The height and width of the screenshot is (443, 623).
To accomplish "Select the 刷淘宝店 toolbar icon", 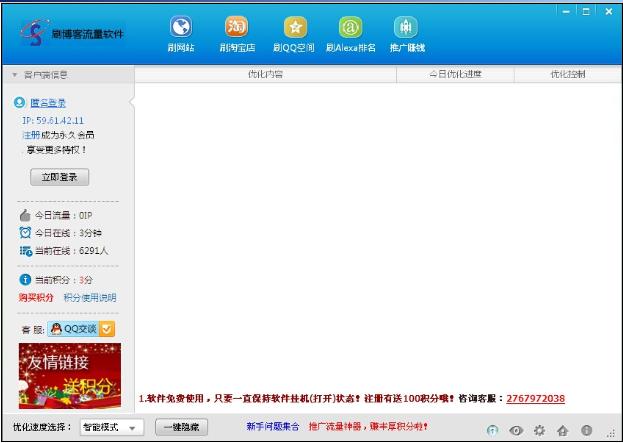I will [x=237, y=28].
